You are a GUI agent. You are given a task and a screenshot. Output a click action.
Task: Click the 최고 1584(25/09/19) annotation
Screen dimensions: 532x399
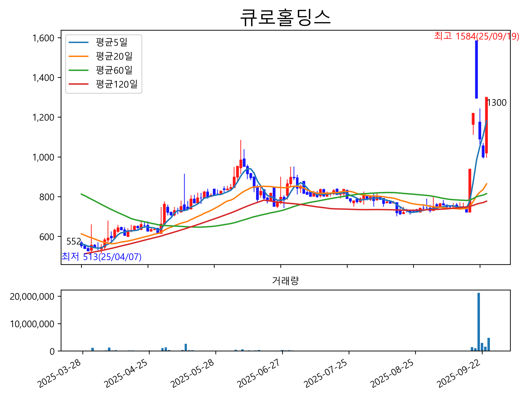[x=476, y=36]
